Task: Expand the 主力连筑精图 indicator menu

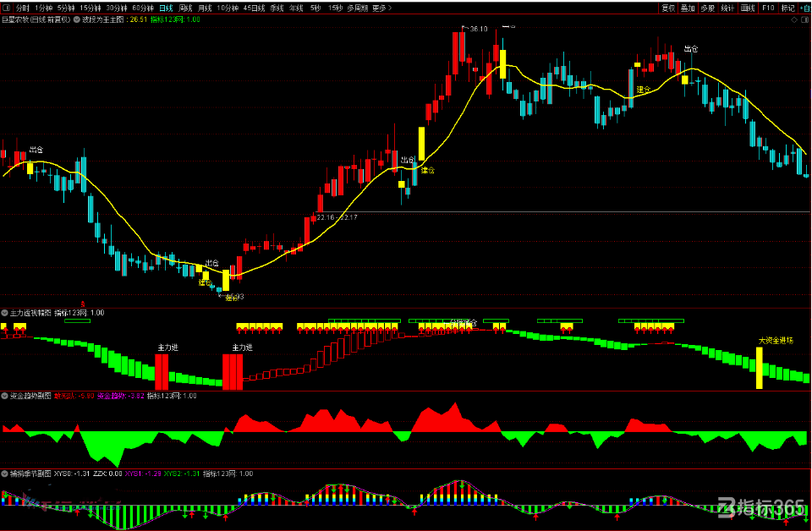Action: 5,313
